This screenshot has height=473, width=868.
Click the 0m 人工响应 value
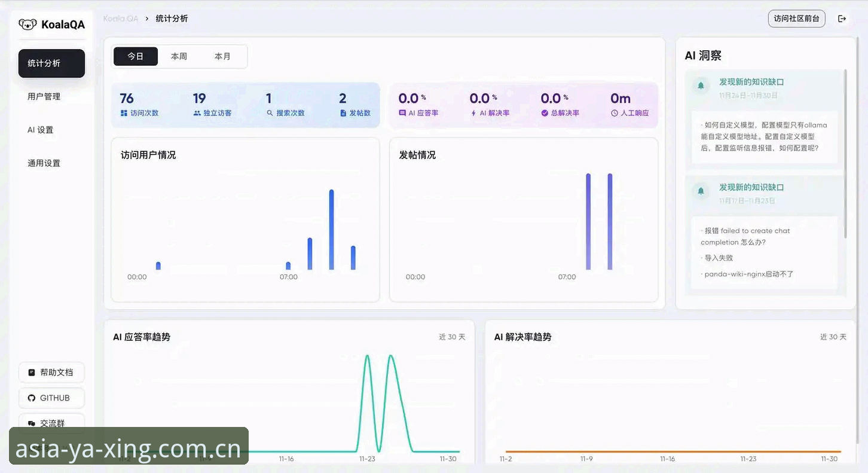tap(621, 98)
